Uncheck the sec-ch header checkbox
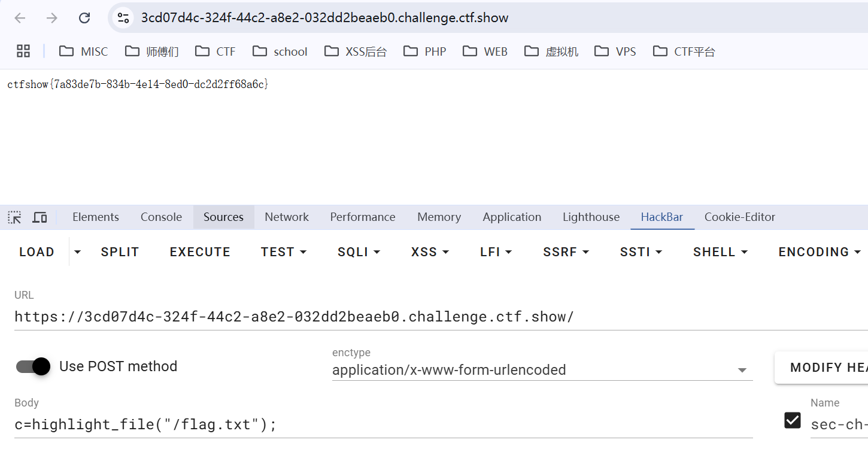Image resolution: width=868 pixels, height=452 pixels. (793, 420)
